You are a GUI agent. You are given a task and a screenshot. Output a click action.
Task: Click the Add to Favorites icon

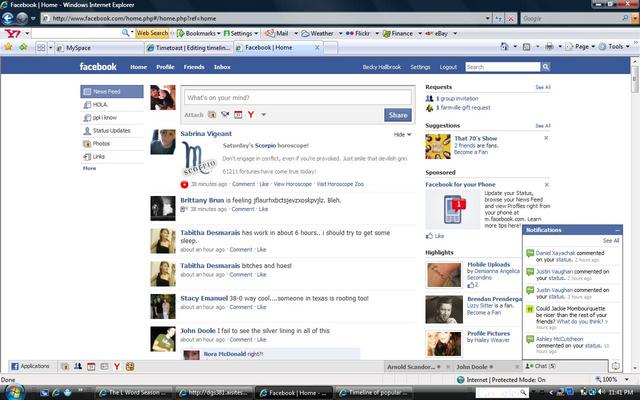[x=23, y=47]
